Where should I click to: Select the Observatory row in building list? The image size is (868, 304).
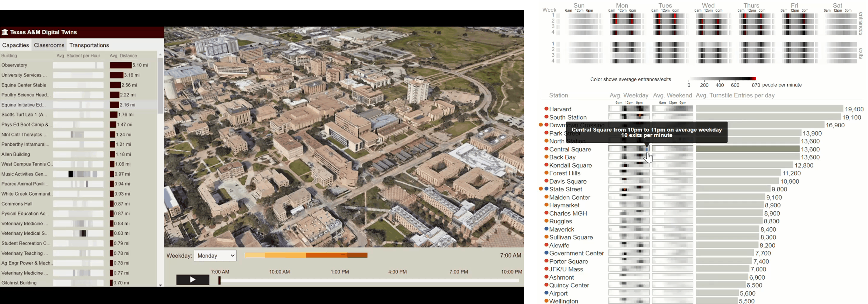point(15,65)
